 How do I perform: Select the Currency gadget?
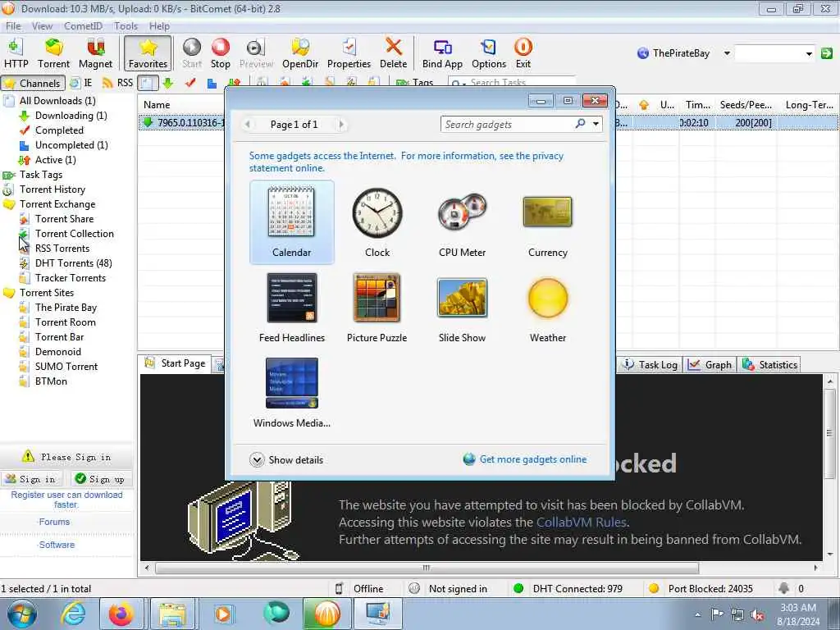click(547, 221)
